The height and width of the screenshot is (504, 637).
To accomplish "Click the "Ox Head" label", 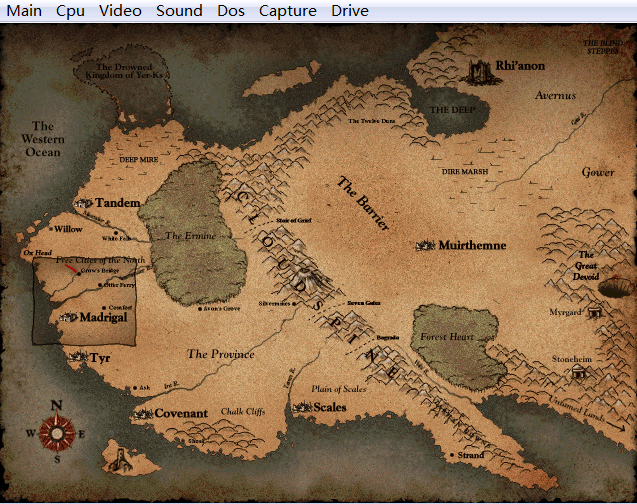I will [x=37, y=253].
